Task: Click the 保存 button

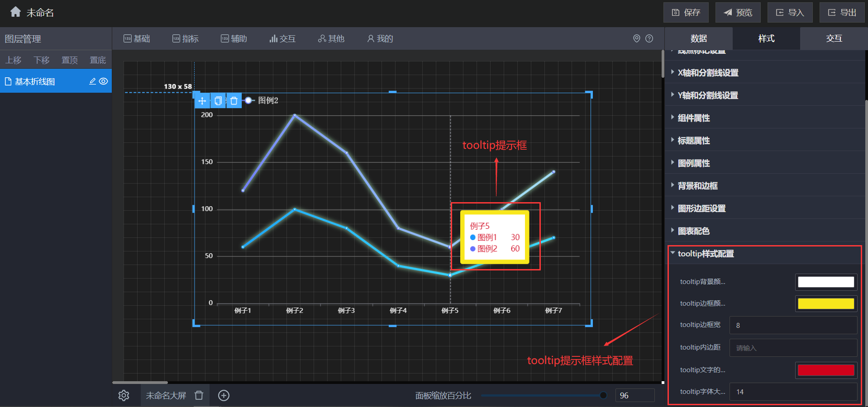Action: [686, 13]
